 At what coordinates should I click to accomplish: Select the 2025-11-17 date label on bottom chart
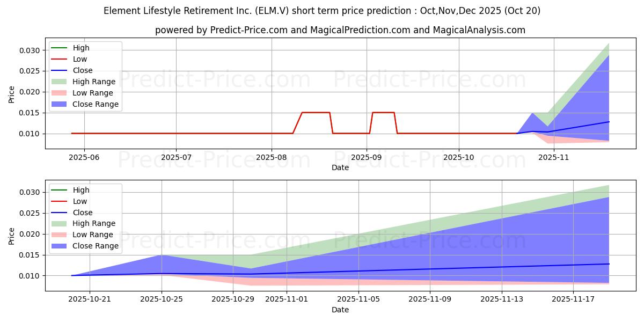(x=573, y=299)
